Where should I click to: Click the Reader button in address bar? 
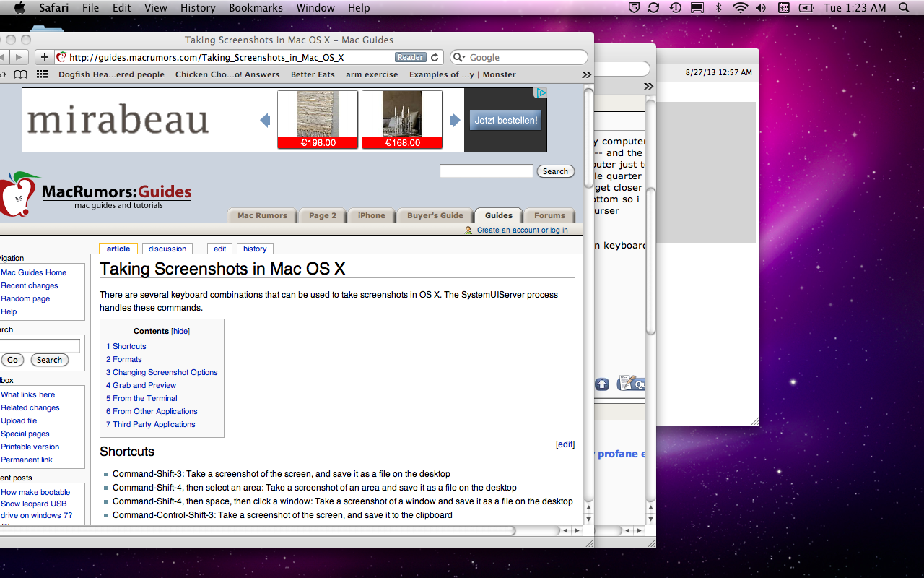tap(411, 57)
